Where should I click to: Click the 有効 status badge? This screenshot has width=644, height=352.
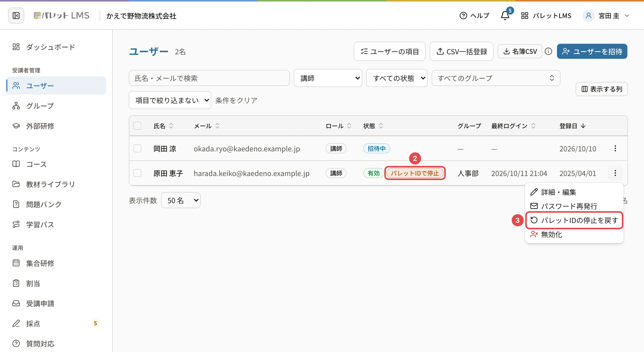pyautogui.click(x=374, y=173)
